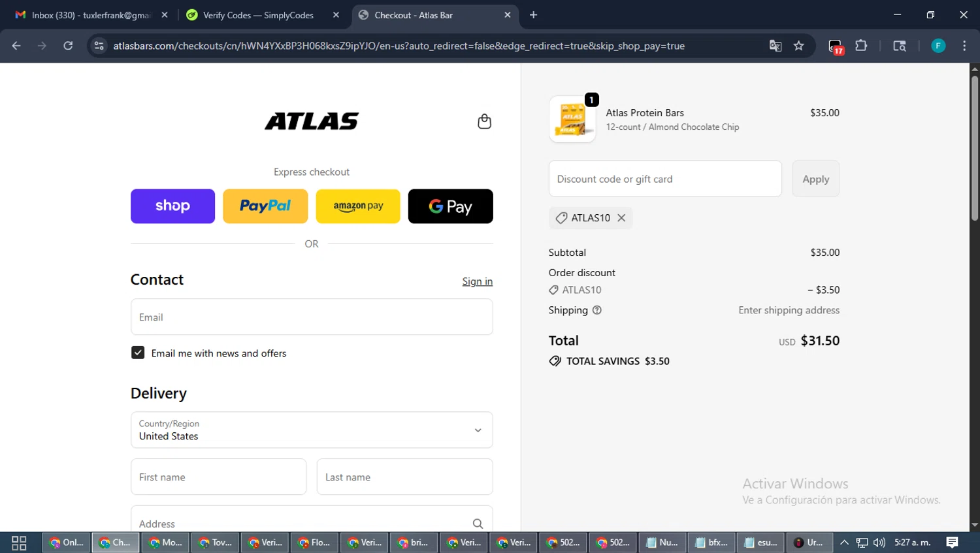Click the page vertical scrollbar thumb
The width and height of the screenshot is (980, 553).
[974, 148]
